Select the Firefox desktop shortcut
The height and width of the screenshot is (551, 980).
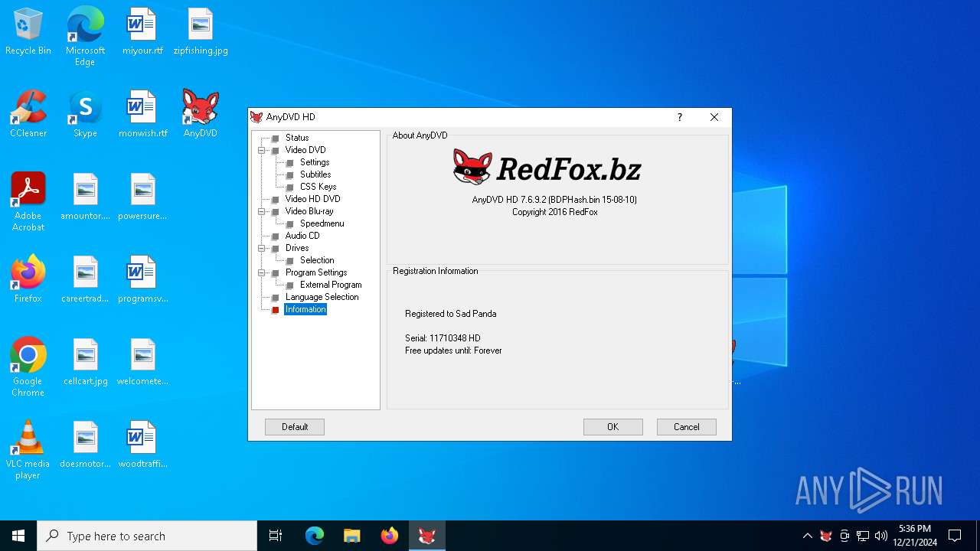28,280
